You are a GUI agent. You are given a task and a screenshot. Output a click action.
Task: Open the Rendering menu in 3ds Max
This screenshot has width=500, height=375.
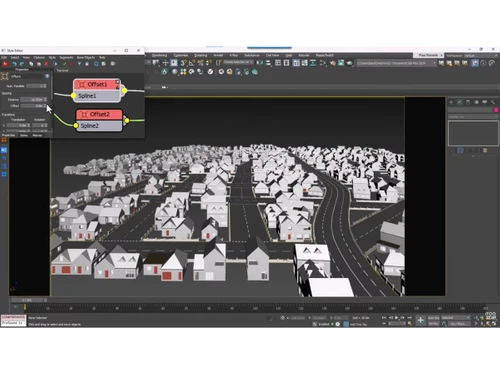[159, 55]
